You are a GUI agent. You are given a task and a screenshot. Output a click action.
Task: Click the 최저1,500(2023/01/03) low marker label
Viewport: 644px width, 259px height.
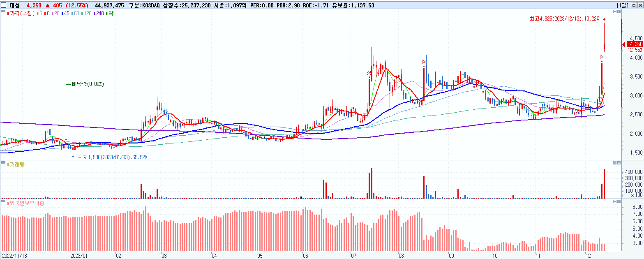click(113, 157)
